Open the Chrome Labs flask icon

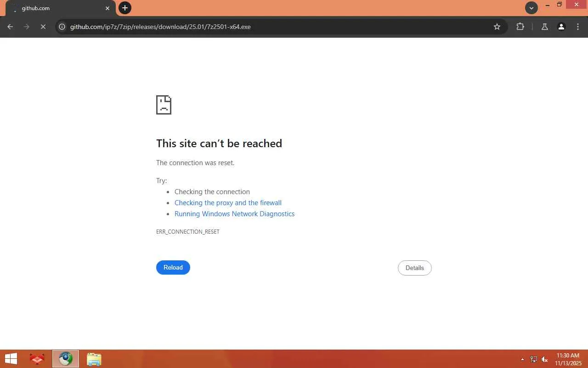[x=545, y=27]
